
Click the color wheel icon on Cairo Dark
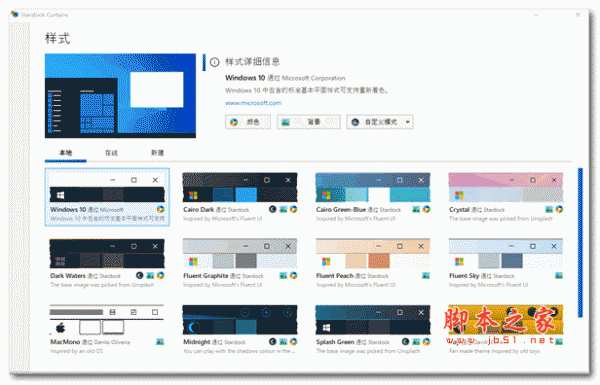point(293,209)
